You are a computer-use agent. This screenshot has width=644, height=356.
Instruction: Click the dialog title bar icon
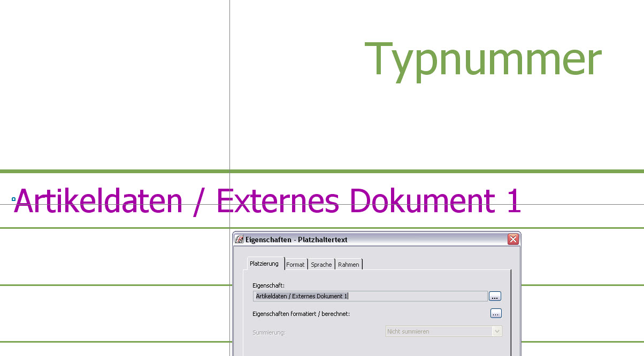coord(239,239)
